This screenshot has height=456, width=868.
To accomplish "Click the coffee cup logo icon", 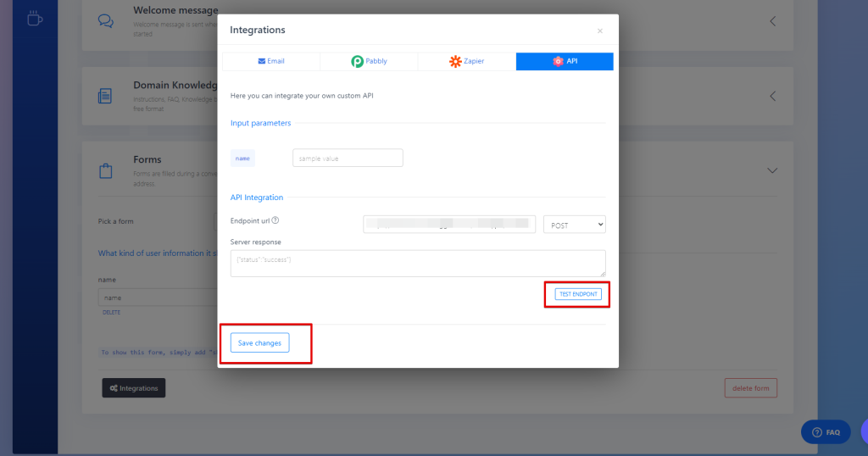I will pos(35,18).
